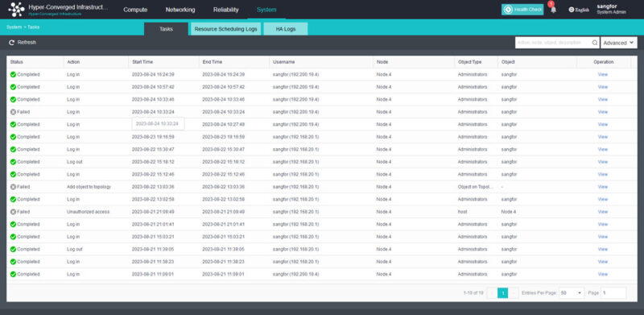Click the globe language icon
644x315 pixels.
tap(572, 10)
